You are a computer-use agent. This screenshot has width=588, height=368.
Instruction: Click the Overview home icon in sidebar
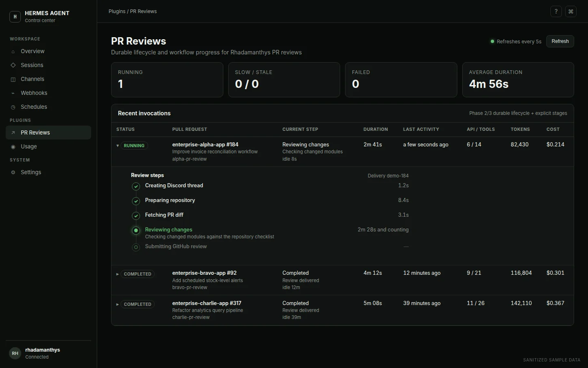[x=13, y=52]
